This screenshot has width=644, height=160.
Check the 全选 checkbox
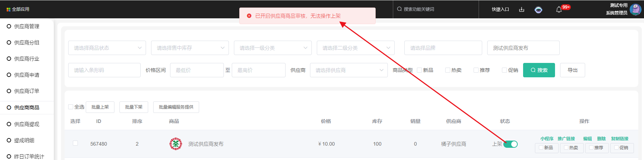(71, 107)
